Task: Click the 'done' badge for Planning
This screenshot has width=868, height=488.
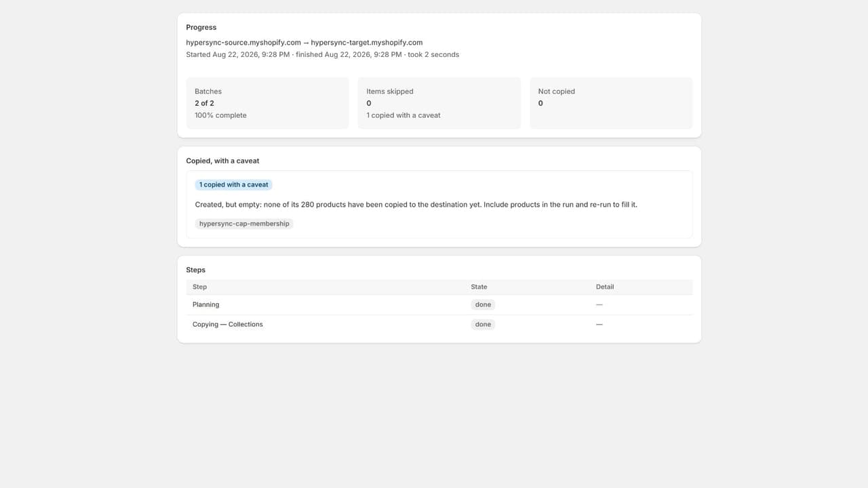Action: [x=483, y=305]
